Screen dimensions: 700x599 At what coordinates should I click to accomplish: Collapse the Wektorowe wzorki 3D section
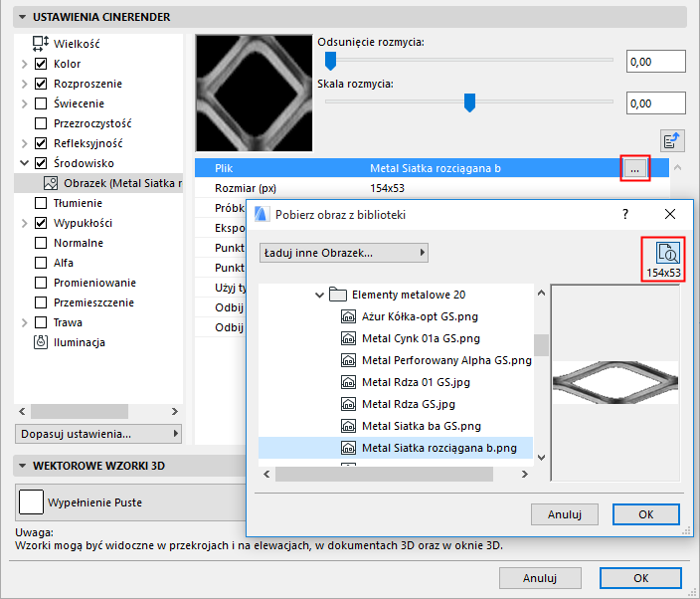click(22, 466)
